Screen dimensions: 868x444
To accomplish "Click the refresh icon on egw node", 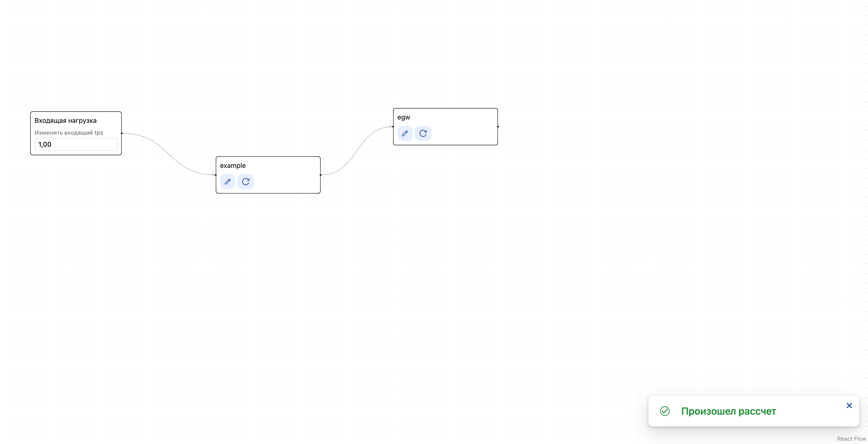I will coord(423,134).
